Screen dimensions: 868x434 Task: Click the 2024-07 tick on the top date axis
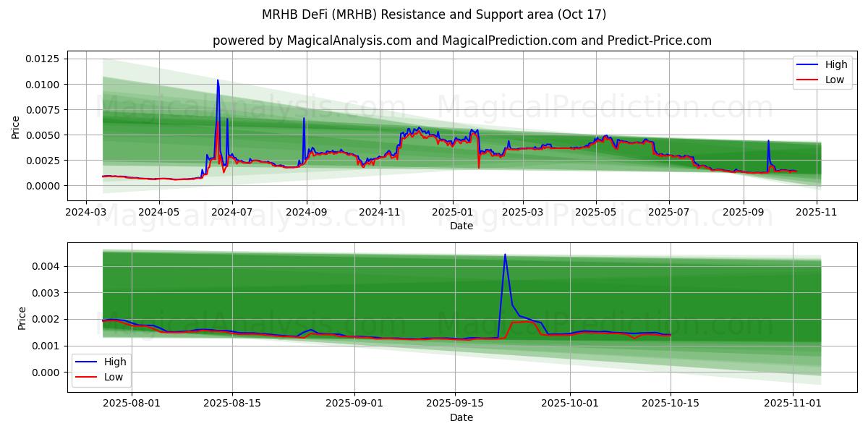point(232,213)
